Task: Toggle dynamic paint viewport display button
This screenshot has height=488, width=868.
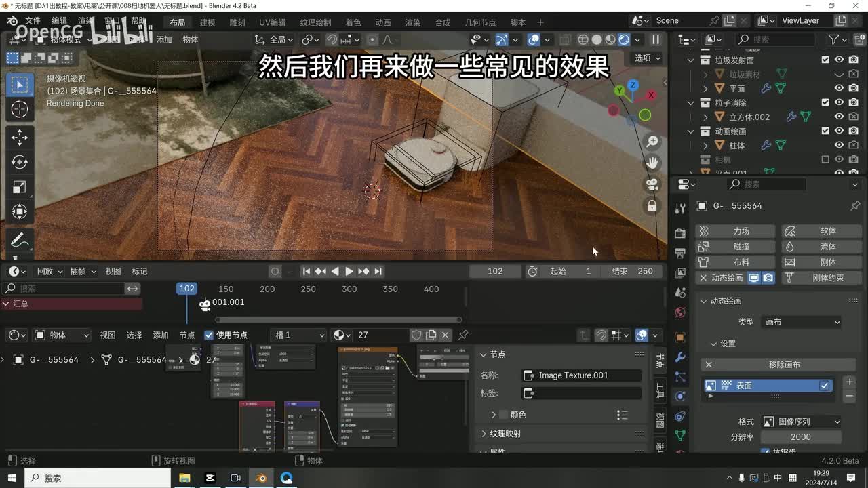Action: tap(754, 278)
